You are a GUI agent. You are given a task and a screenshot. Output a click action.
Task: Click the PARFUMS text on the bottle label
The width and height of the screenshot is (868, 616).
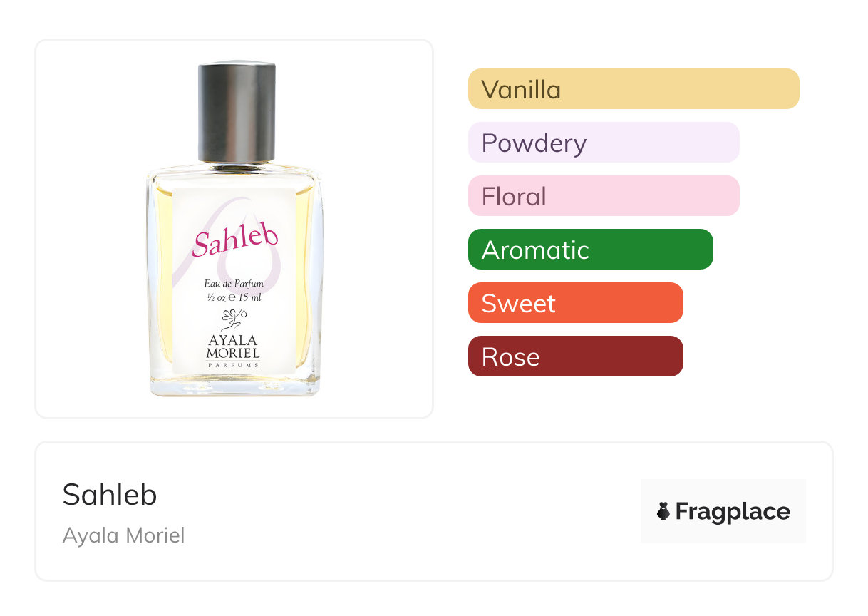point(233,365)
